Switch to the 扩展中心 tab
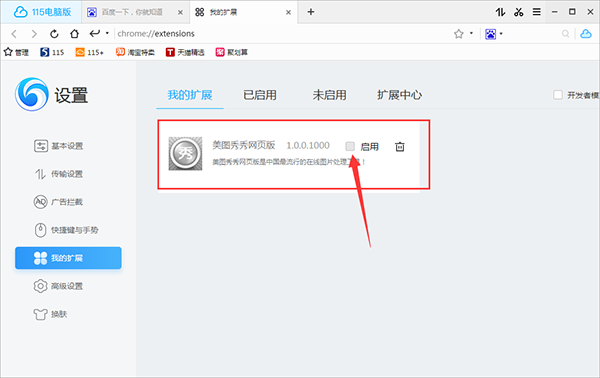Viewport: 600px width, 378px height. (x=399, y=95)
